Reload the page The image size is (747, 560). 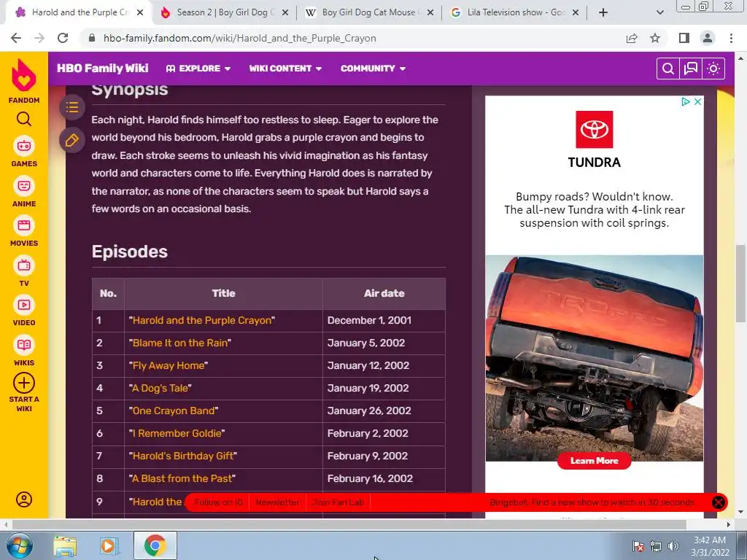[63, 38]
